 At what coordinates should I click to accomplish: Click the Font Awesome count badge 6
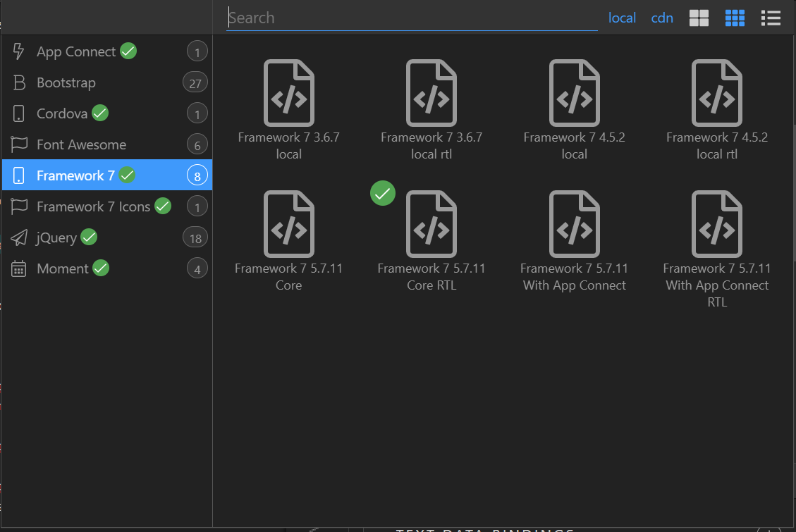pos(197,145)
